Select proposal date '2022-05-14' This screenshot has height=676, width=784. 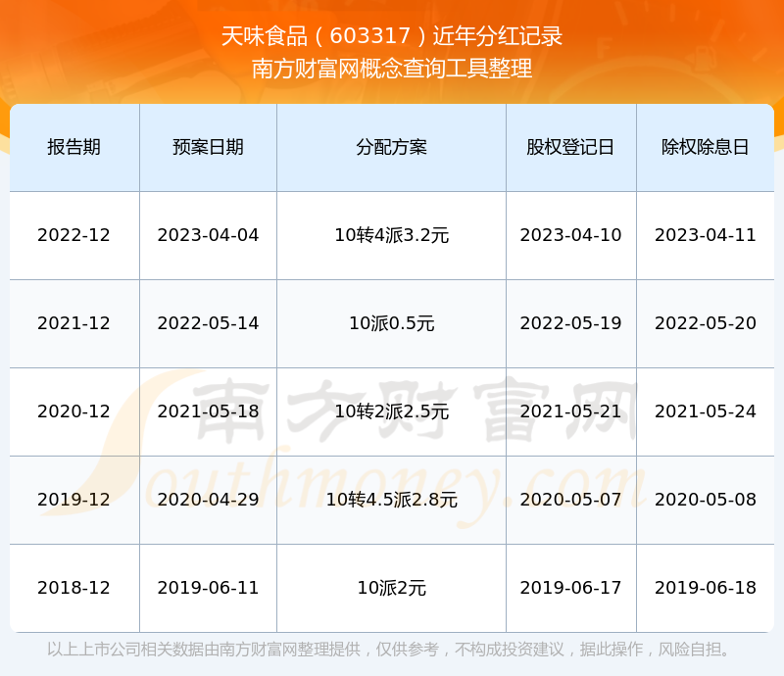coord(208,323)
